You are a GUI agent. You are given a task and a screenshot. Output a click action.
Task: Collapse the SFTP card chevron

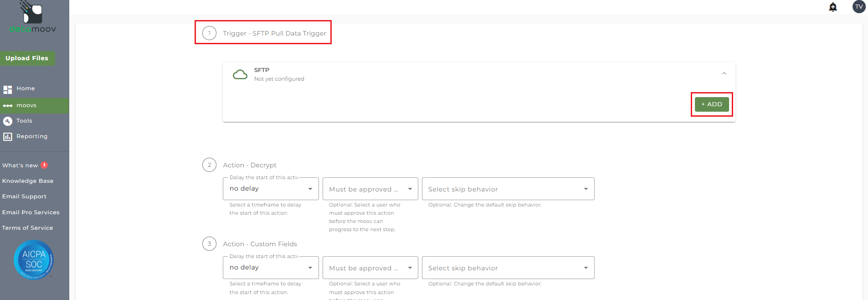coord(724,73)
